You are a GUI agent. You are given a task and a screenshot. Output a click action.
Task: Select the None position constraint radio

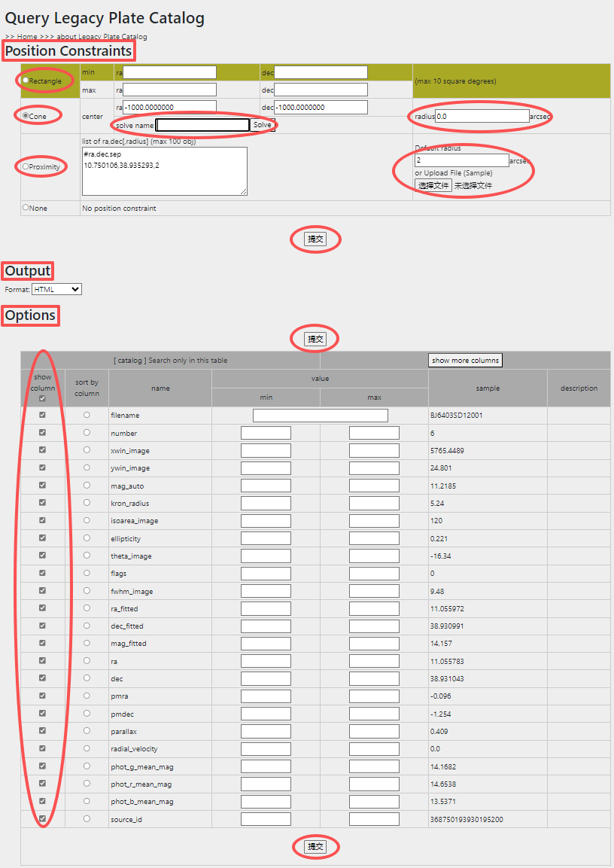[x=26, y=207]
